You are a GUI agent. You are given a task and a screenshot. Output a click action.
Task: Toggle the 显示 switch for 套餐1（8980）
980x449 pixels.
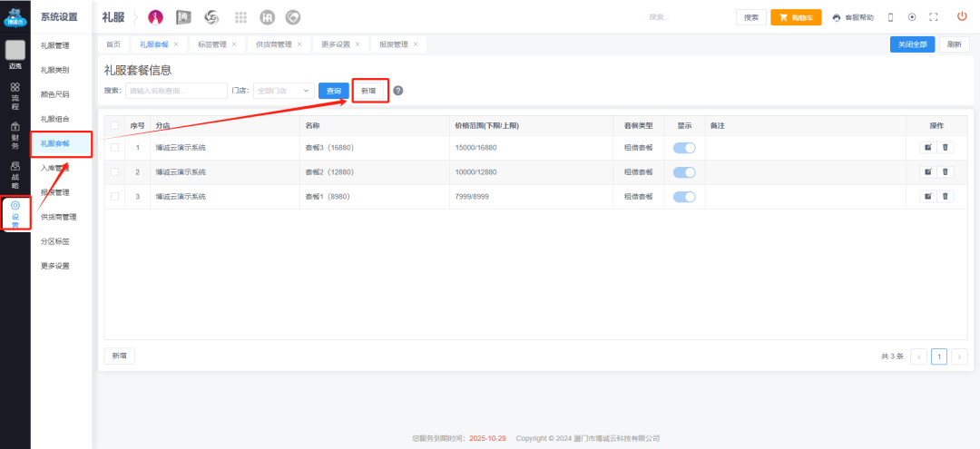pyautogui.click(x=684, y=197)
